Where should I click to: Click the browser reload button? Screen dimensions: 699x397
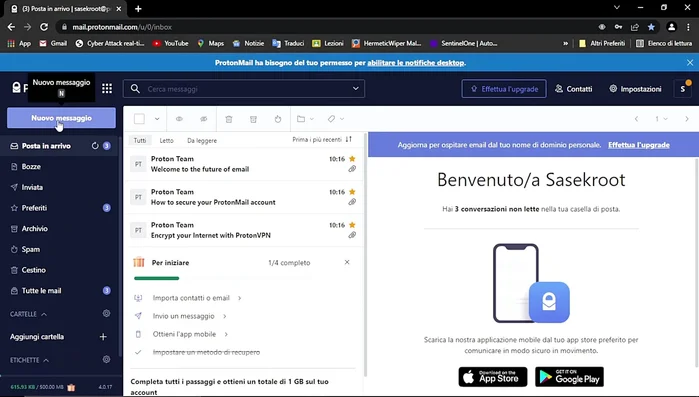click(44, 27)
